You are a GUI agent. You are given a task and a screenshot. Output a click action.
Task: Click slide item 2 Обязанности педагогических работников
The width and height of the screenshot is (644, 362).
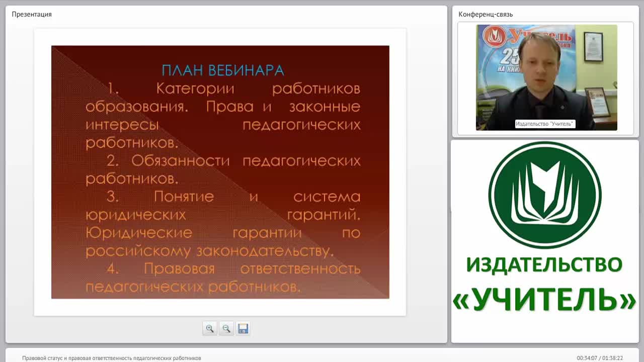(223, 169)
